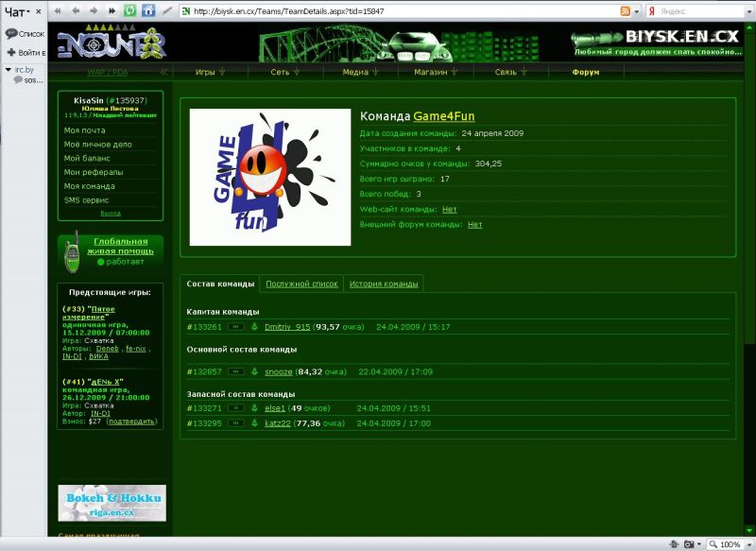Click the browser rewind button
The height and width of the screenshot is (551, 756).
(58, 10)
